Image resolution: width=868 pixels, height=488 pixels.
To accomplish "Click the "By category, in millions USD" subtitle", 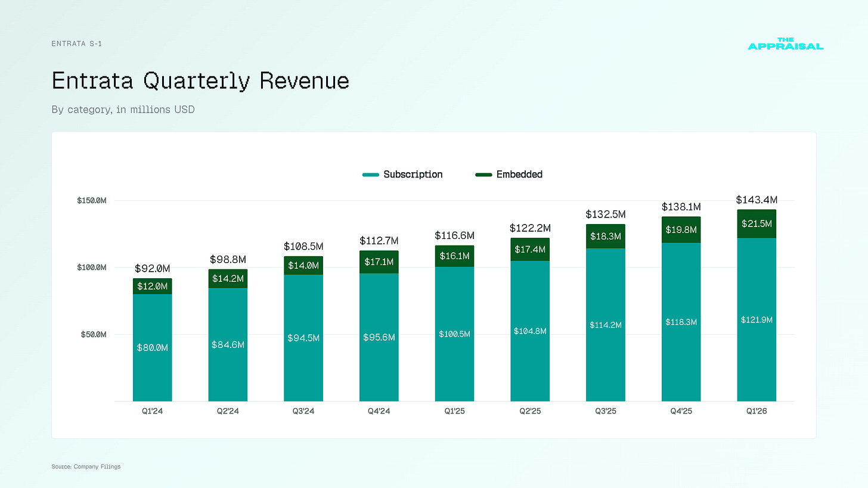I will point(123,110).
